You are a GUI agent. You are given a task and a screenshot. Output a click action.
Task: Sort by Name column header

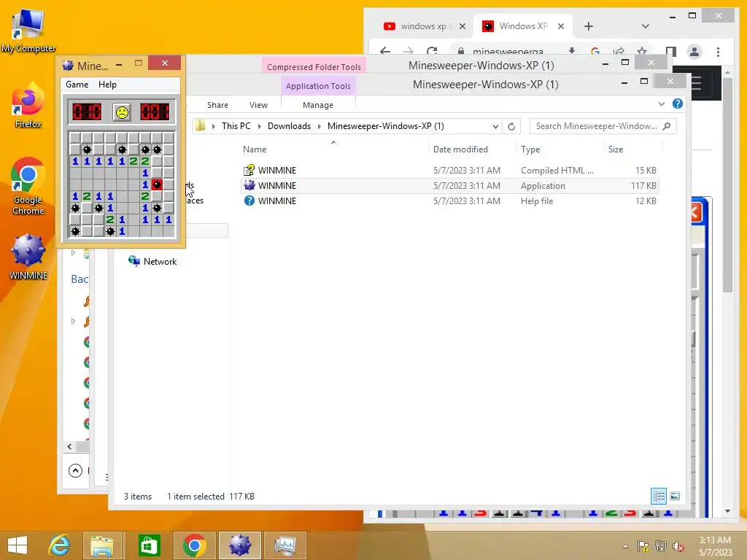point(255,149)
